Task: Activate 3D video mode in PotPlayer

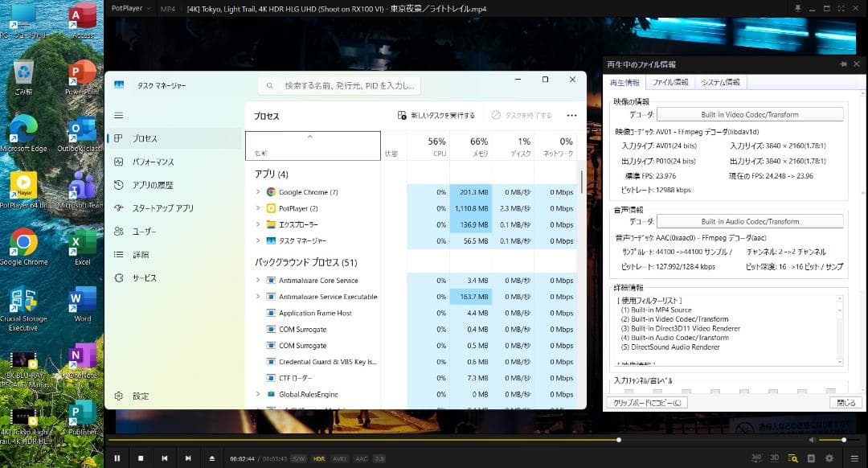Action: click(x=774, y=458)
